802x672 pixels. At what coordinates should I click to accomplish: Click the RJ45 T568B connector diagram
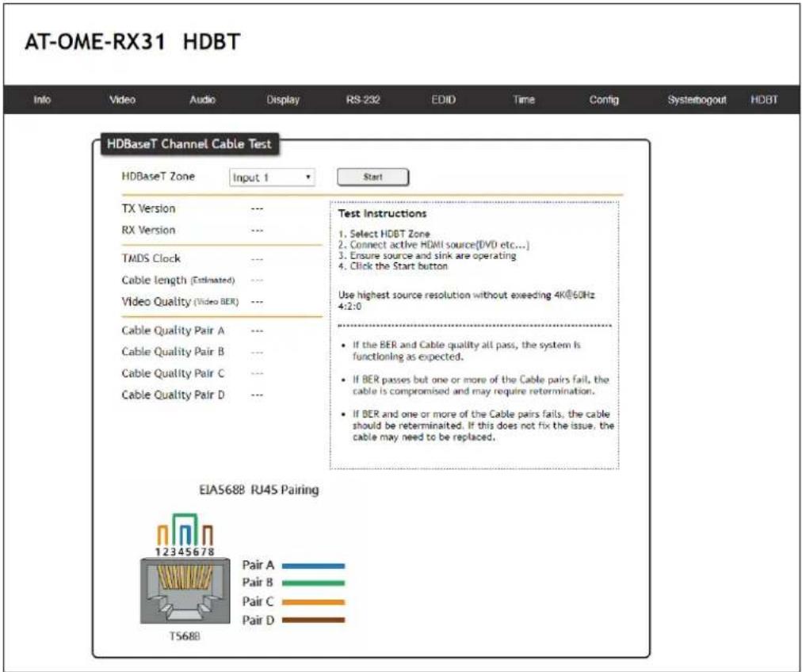pyautogui.click(x=185, y=590)
